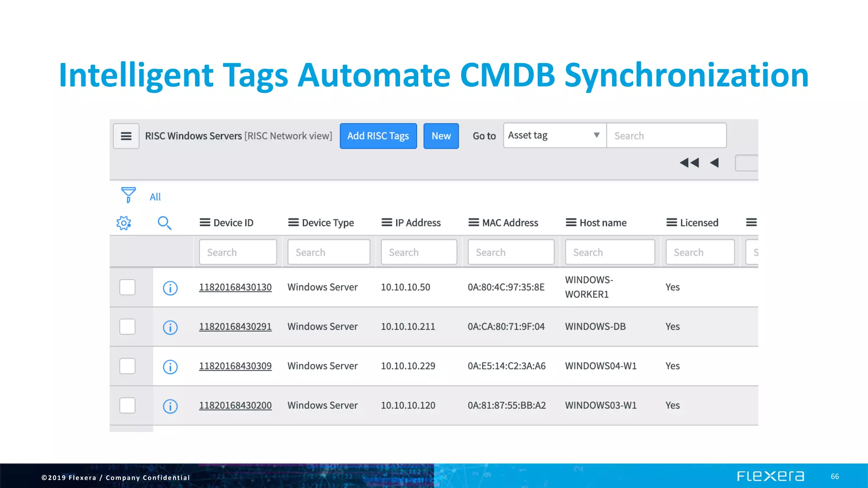868x488 pixels.
Task: Select checkbox for WINDOWS03-W1 row
Action: click(x=127, y=405)
